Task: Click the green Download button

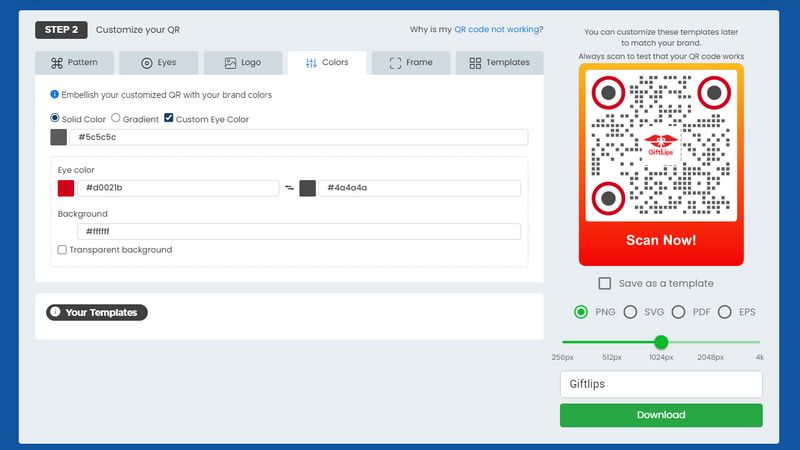Action: pos(661,415)
